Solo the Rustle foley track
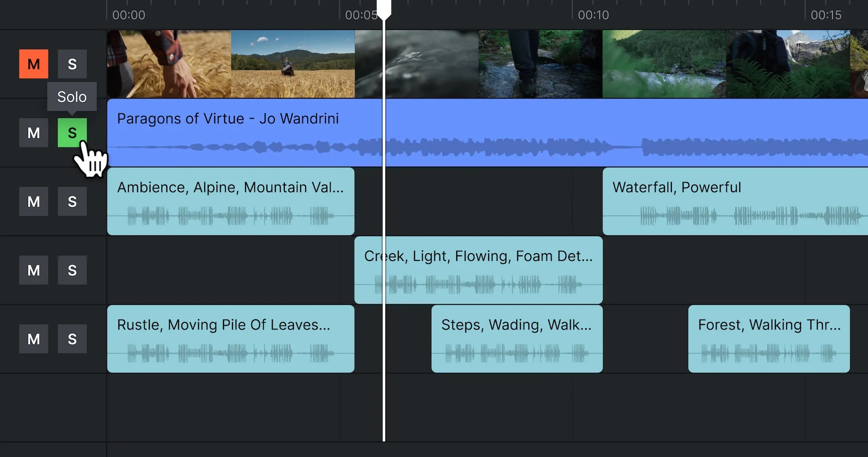Image resolution: width=868 pixels, height=457 pixels. [72, 339]
